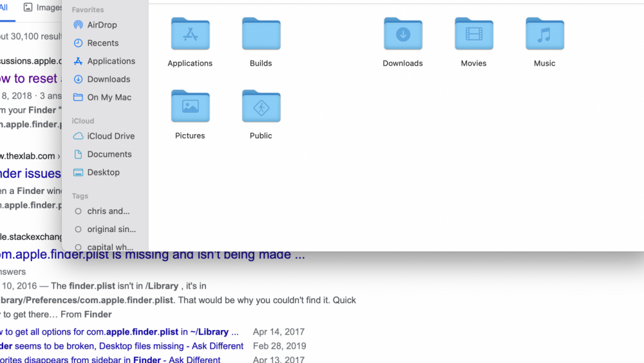Click the iCloud Drive cloud icon
Screen dimensions: 644x363
78,136
